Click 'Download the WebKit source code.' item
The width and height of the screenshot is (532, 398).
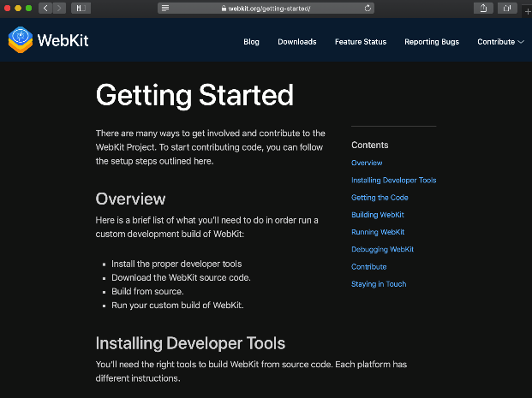pos(181,277)
